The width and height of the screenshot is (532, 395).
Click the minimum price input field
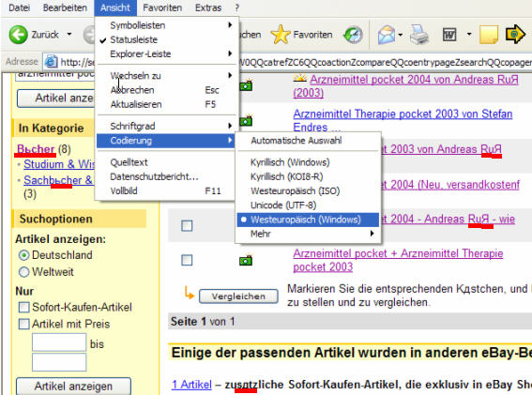click(59, 342)
